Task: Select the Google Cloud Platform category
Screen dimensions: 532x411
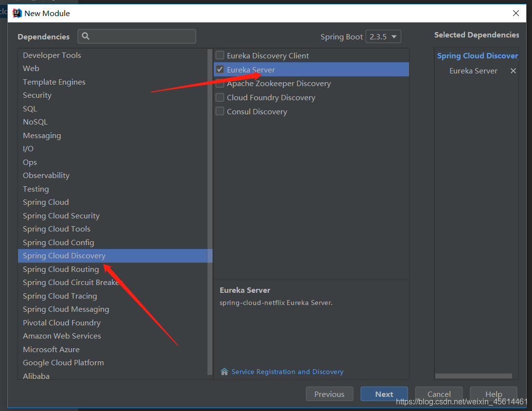Action: click(x=112, y=363)
